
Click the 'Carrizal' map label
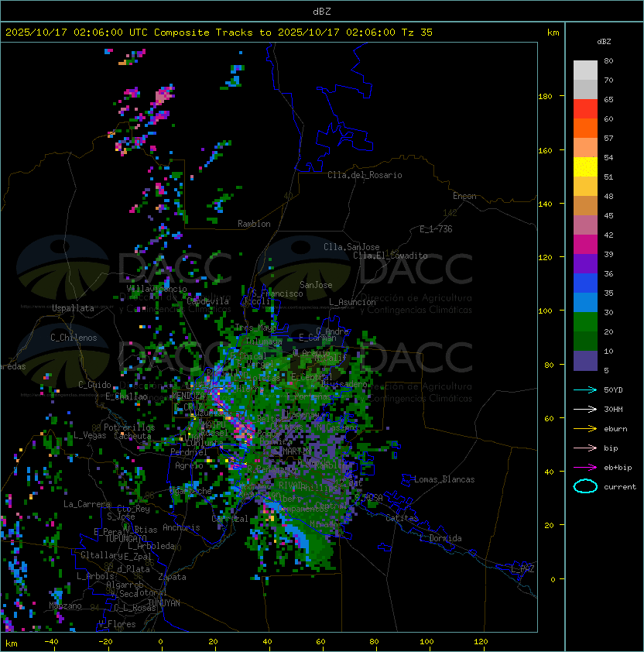[x=230, y=519]
